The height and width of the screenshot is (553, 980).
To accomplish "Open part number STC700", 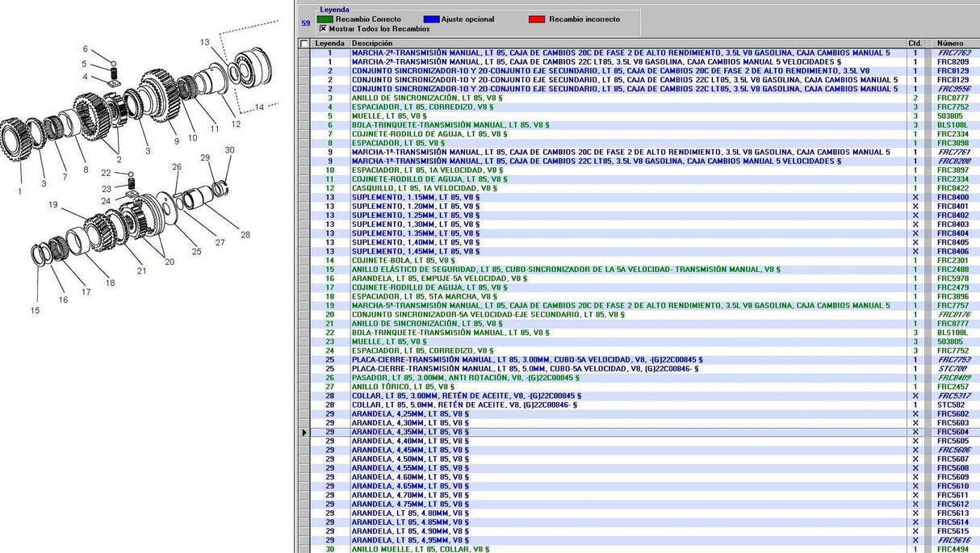I will [x=951, y=369].
